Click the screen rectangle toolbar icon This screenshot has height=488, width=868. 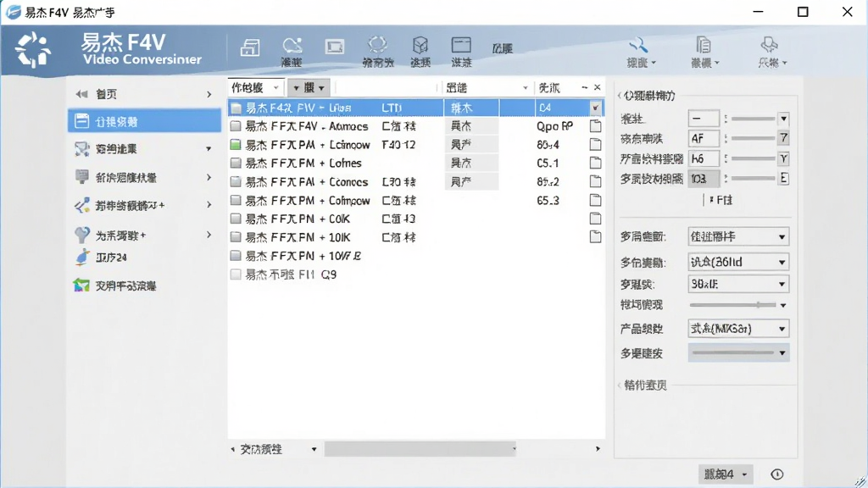coord(334,47)
